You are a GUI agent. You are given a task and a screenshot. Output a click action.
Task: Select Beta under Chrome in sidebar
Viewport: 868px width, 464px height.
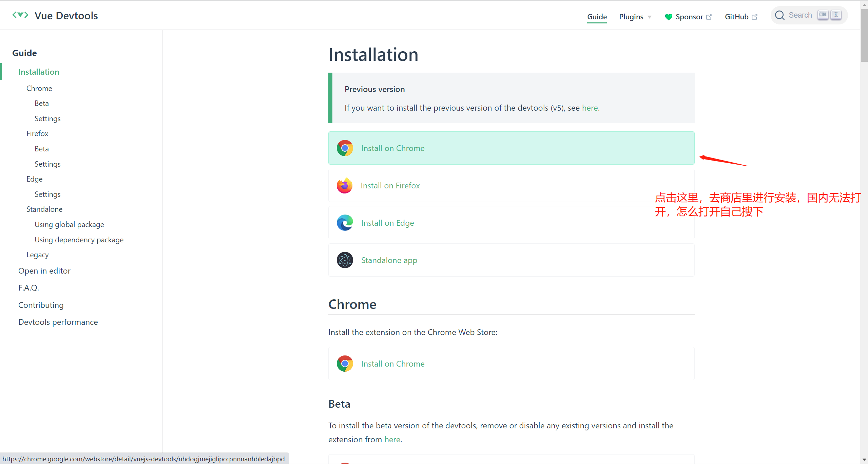point(42,103)
